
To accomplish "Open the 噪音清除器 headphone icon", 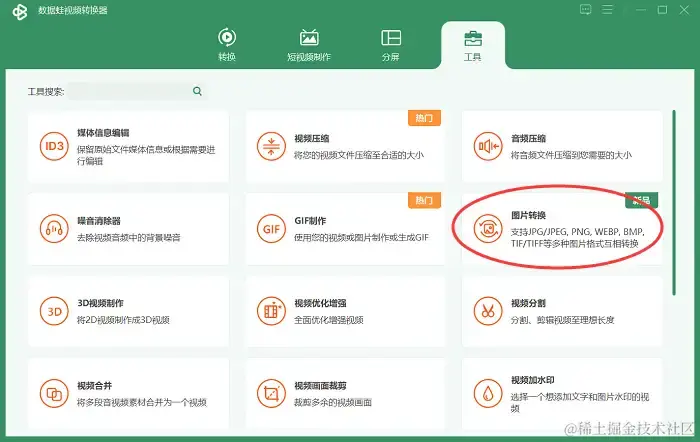I will point(54,229).
